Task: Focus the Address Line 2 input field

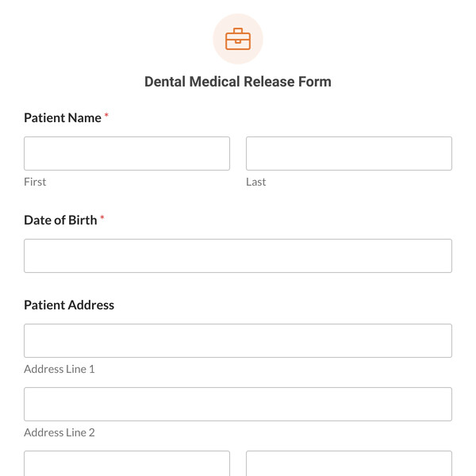Action: 238,404
